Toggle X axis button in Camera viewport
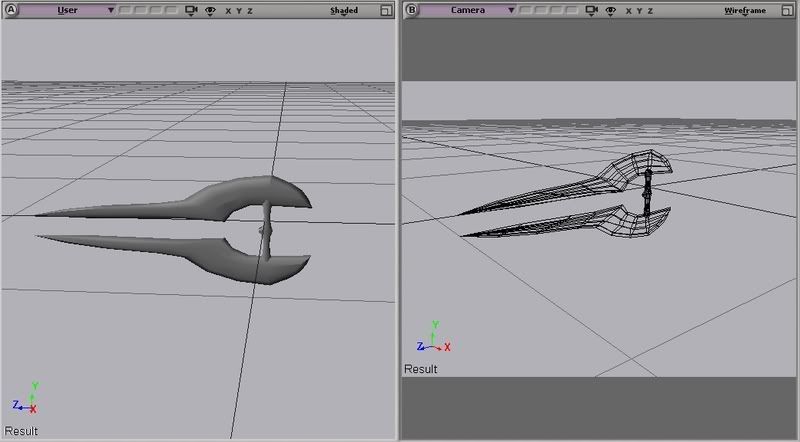800x442 pixels. click(x=629, y=11)
